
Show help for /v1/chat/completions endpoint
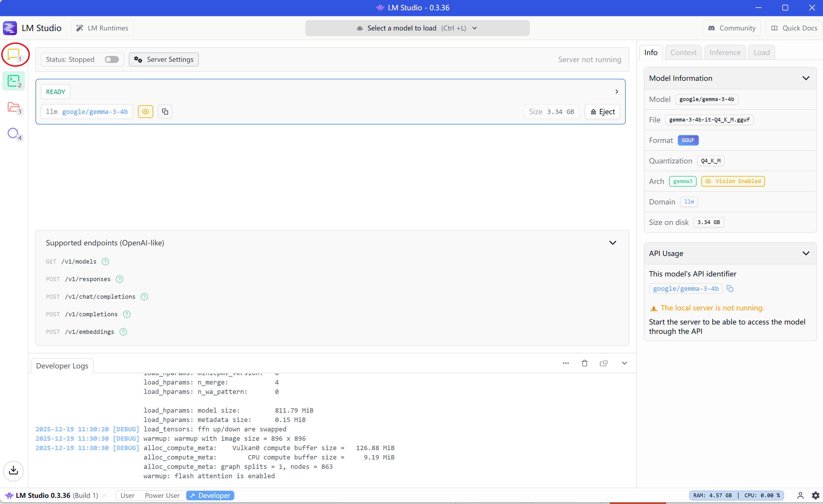[144, 297]
